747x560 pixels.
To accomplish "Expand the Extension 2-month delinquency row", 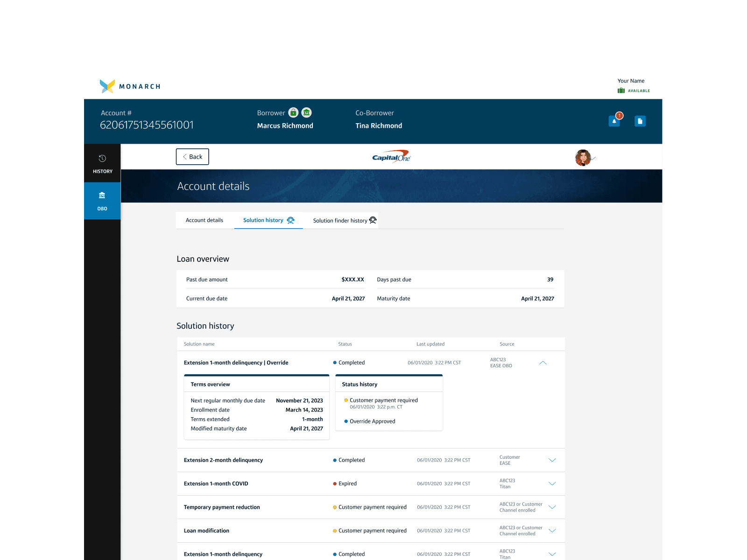I will pos(552,460).
